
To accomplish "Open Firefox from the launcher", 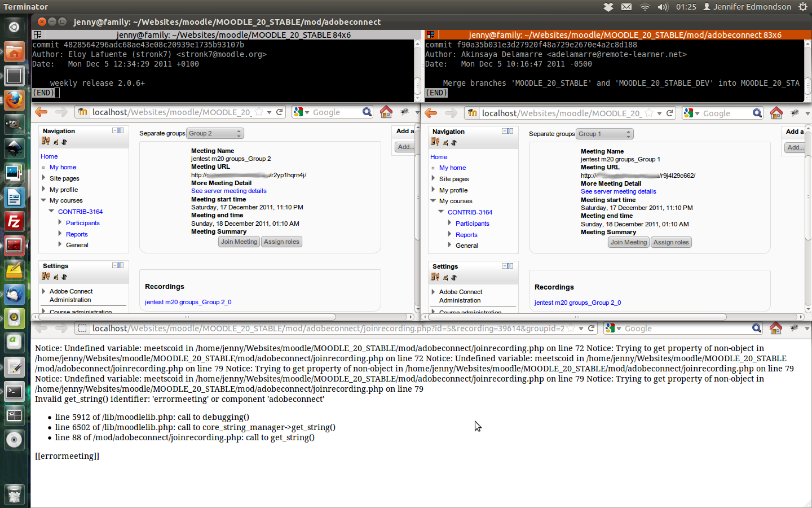I will pyautogui.click(x=14, y=99).
